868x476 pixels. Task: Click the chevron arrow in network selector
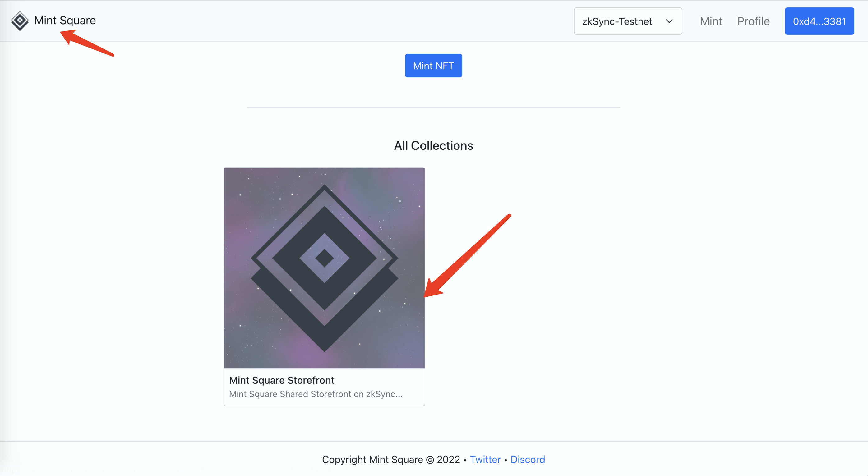pos(669,21)
